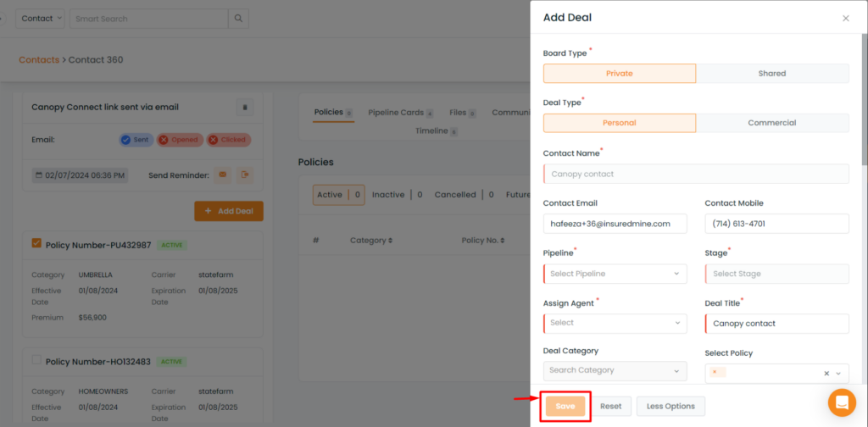Expand the Select Pipeline dropdown
Viewport: 868px width, 427px height.
pyautogui.click(x=615, y=274)
